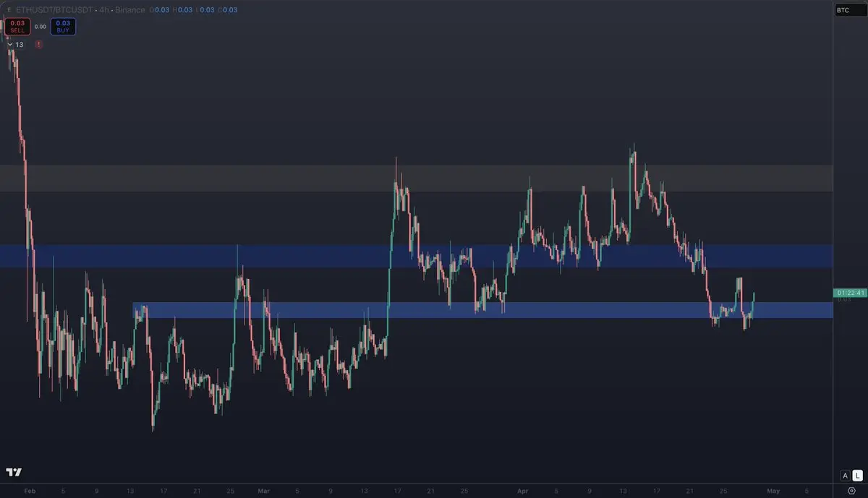
Task: Click the 0.00 spread value
Action: (40, 27)
